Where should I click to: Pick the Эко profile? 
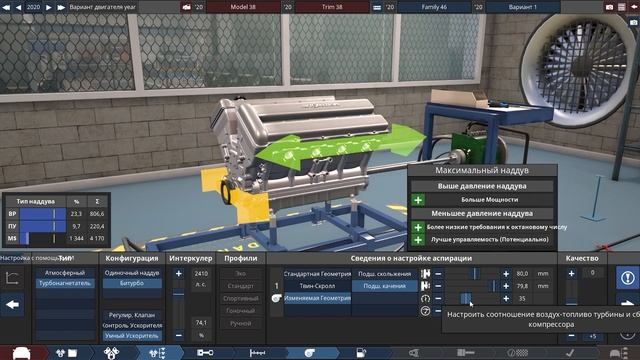(x=240, y=274)
